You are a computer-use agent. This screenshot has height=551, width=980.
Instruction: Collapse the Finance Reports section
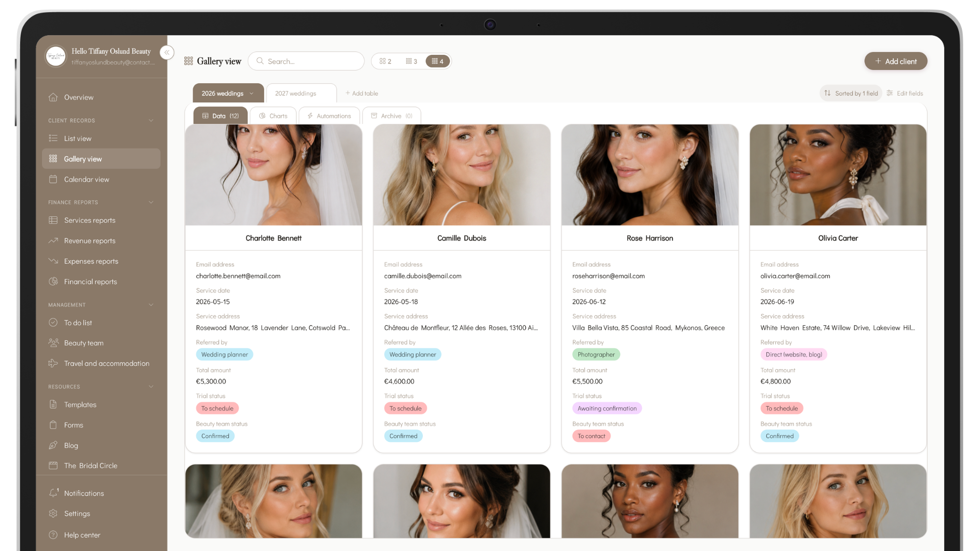(151, 202)
